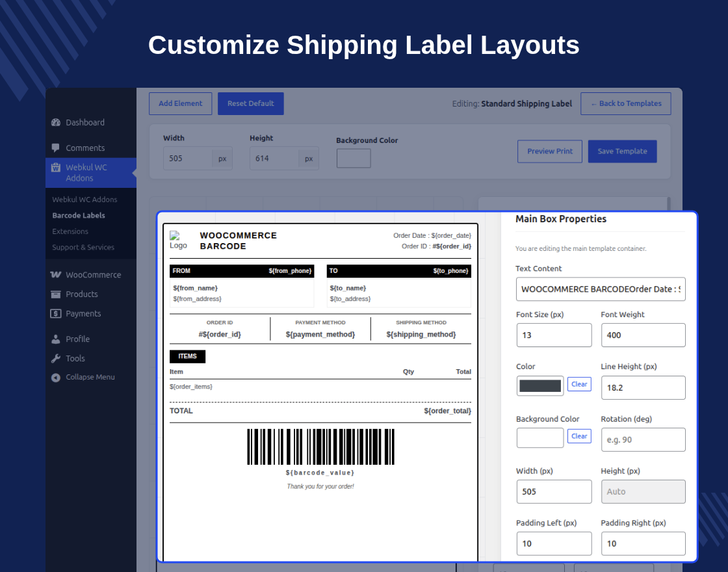
Task: Select the ${order_total} placeholder
Action: click(448, 411)
